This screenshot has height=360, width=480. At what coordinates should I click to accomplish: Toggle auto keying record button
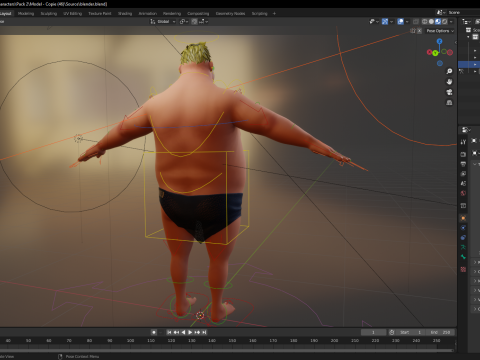tap(154, 332)
